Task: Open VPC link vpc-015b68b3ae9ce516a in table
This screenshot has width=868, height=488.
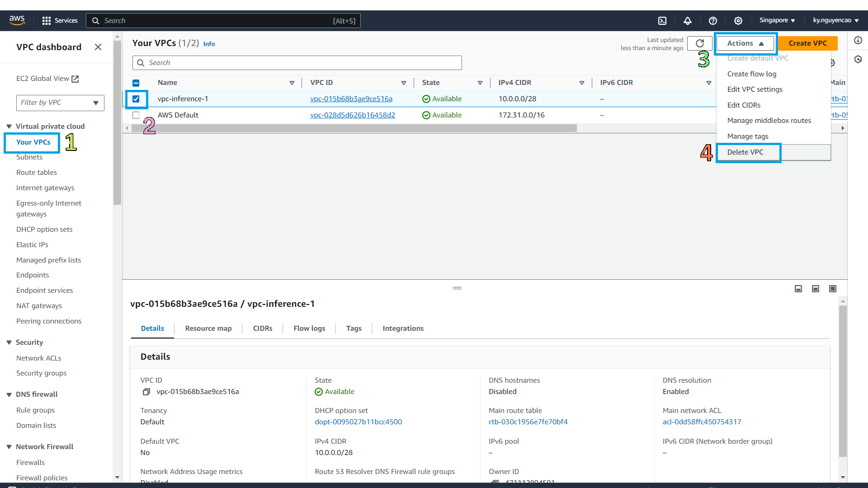Action: pos(351,99)
